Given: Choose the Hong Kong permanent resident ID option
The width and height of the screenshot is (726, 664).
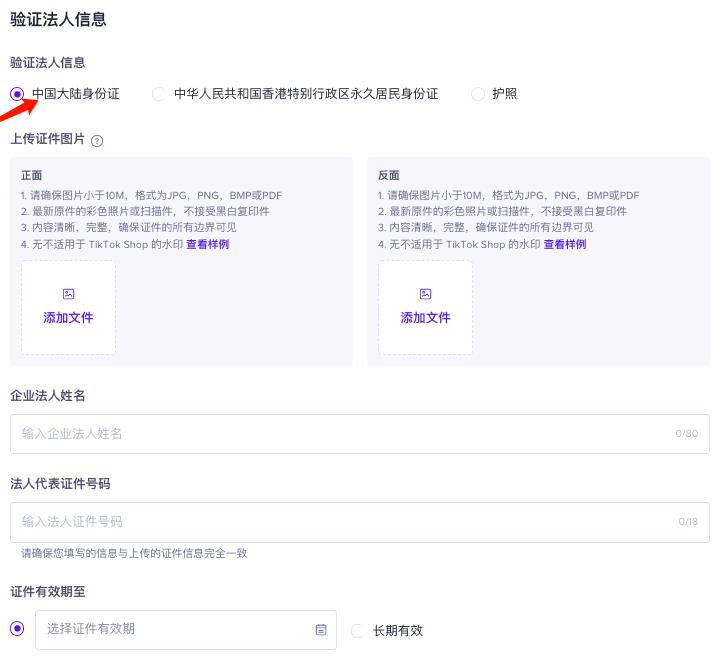Looking at the screenshot, I should coord(158,94).
